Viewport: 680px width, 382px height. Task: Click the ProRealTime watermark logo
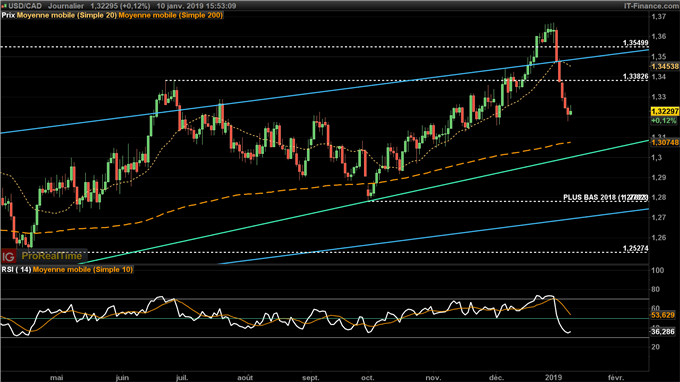pos(52,256)
